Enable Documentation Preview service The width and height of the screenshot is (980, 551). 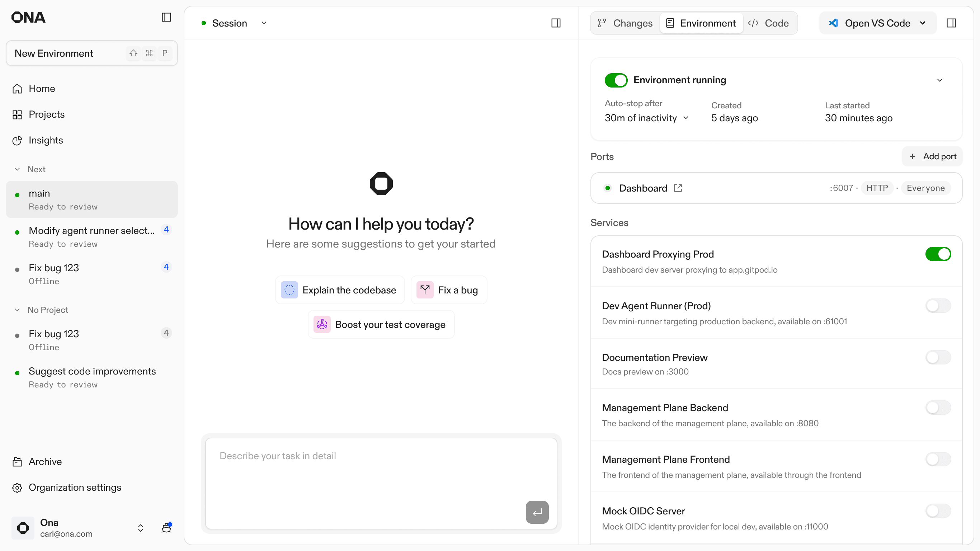coord(938,357)
